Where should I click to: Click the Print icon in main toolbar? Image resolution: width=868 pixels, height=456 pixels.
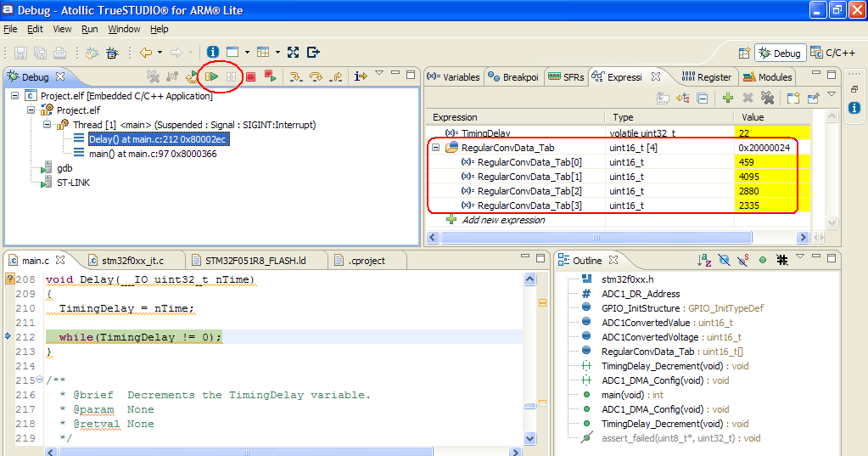(59, 53)
